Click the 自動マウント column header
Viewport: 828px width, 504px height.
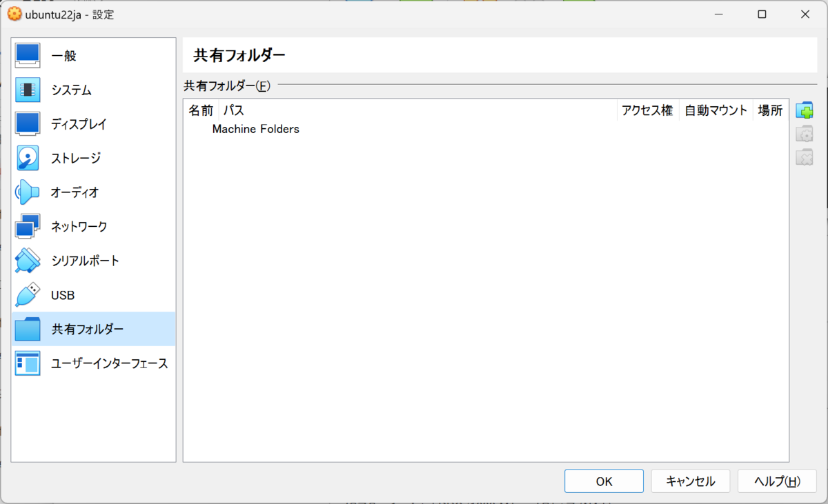click(x=716, y=110)
